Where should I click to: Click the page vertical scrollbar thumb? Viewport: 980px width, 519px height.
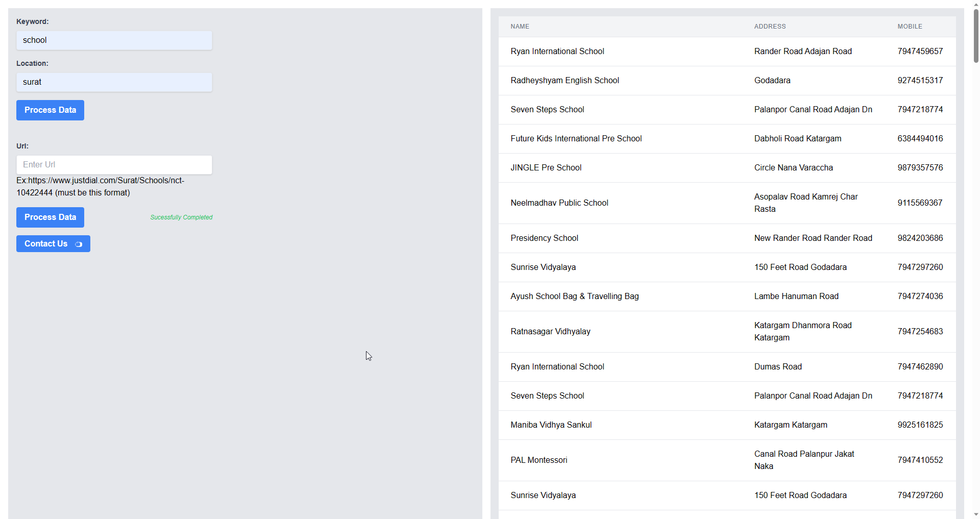point(976,36)
